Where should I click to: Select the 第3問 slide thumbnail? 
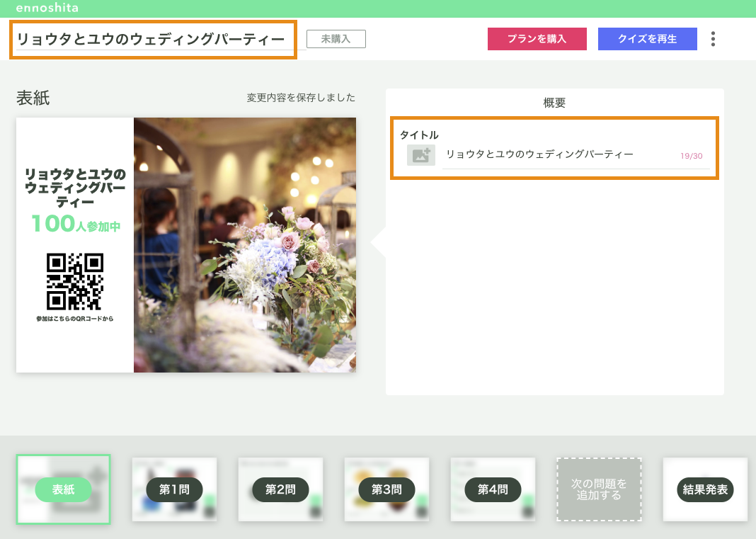(x=386, y=489)
